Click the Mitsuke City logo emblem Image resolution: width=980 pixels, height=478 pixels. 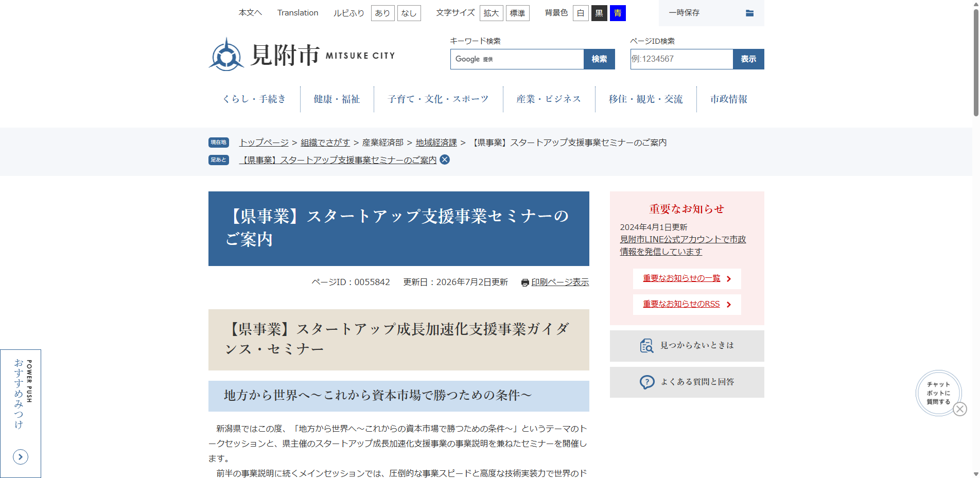coord(226,55)
